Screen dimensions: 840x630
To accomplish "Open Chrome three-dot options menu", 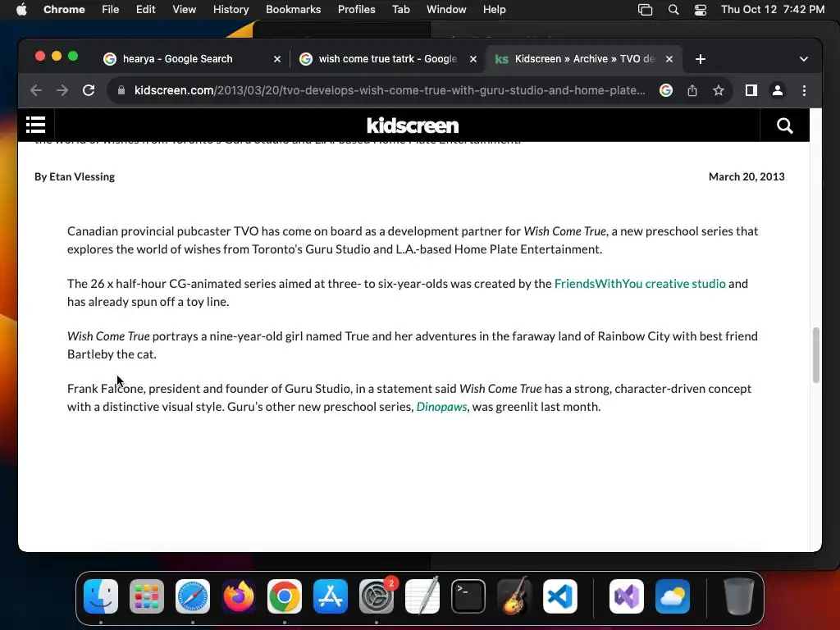I will point(804,90).
